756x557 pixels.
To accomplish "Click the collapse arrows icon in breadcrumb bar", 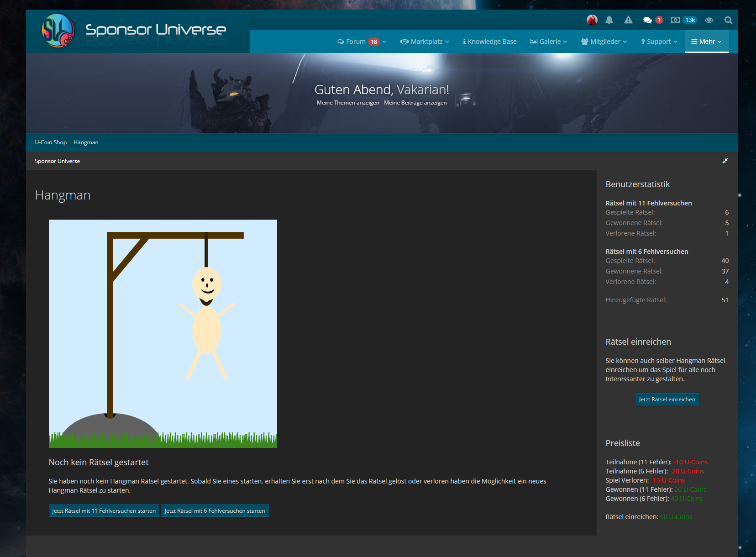I will 725,161.
